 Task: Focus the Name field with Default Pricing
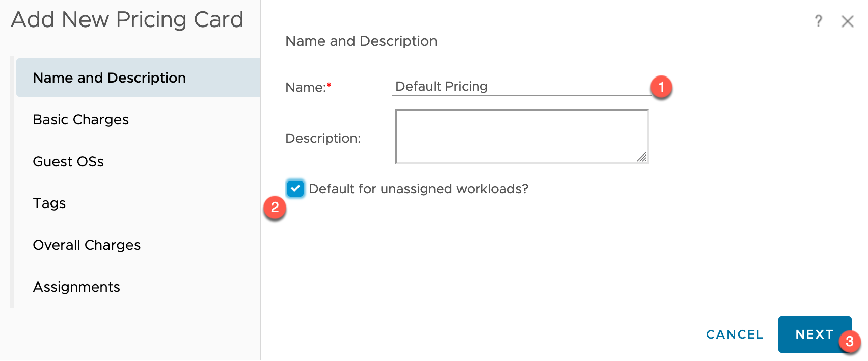coord(522,86)
